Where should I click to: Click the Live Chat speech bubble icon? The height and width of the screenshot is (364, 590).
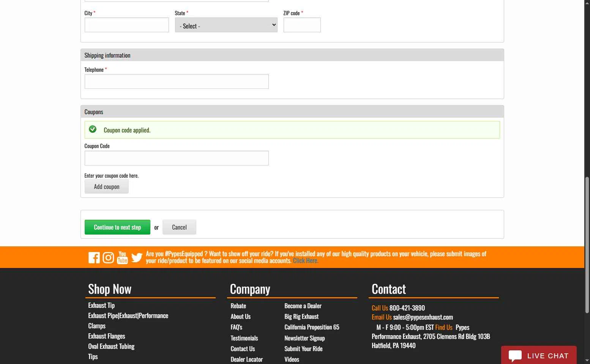tap(515, 356)
